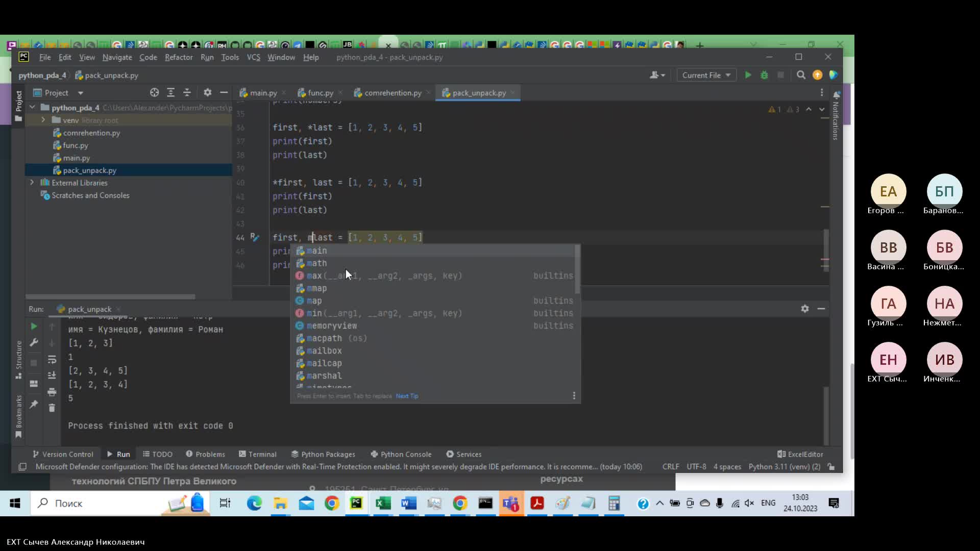The height and width of the screenshot is (551, 980).
Task: Open Run panel settings gear
Action: click(805, 309)
